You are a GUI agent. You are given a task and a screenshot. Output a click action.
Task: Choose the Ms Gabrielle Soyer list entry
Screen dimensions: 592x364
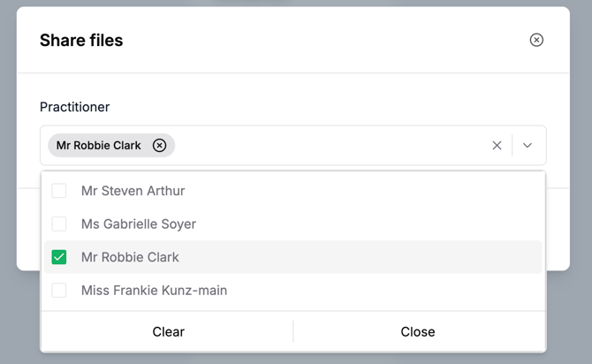click(293, 224)
